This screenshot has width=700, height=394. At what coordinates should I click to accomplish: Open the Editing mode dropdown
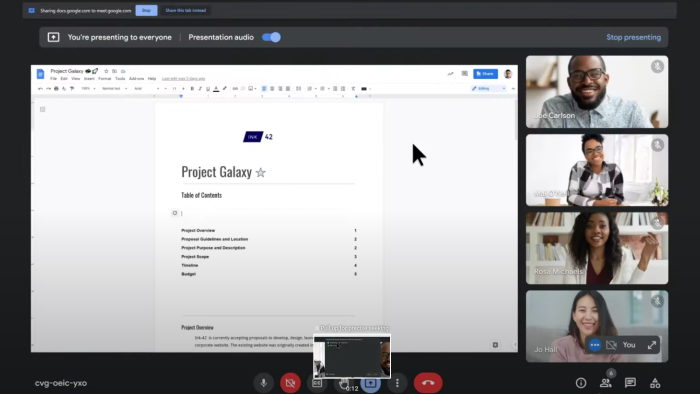(x=488, y=88)
